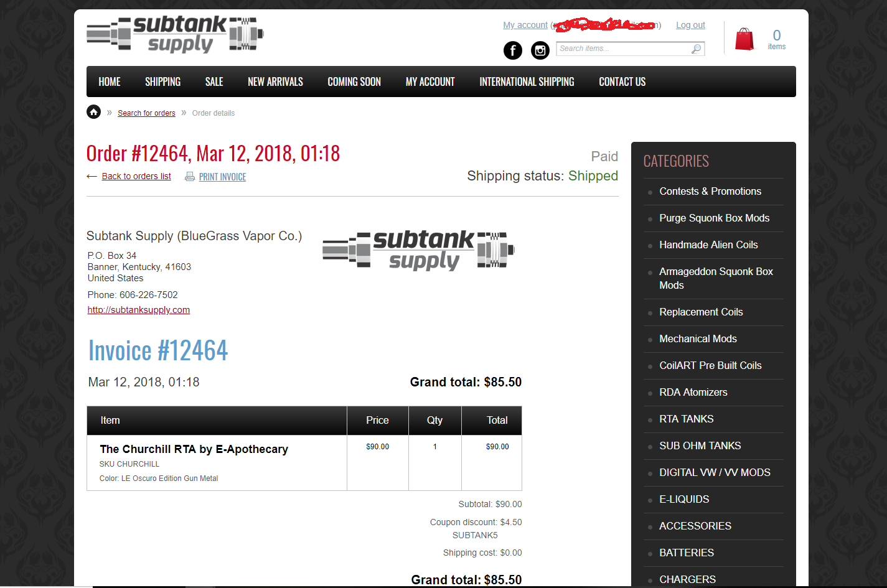Viewport: 887px width, 588px height.
Task: Open the Shipping menu item
Action: [x=162, y=82]
